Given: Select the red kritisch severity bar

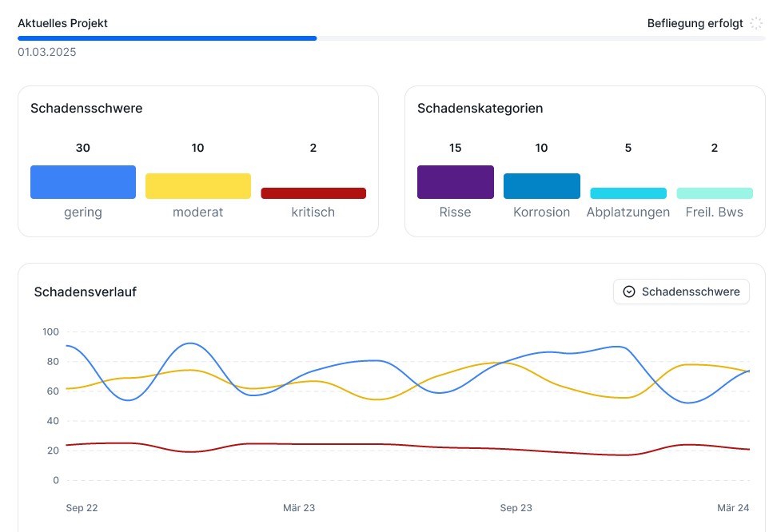Looking at the screenshot, I should click(x=313, y=193).
